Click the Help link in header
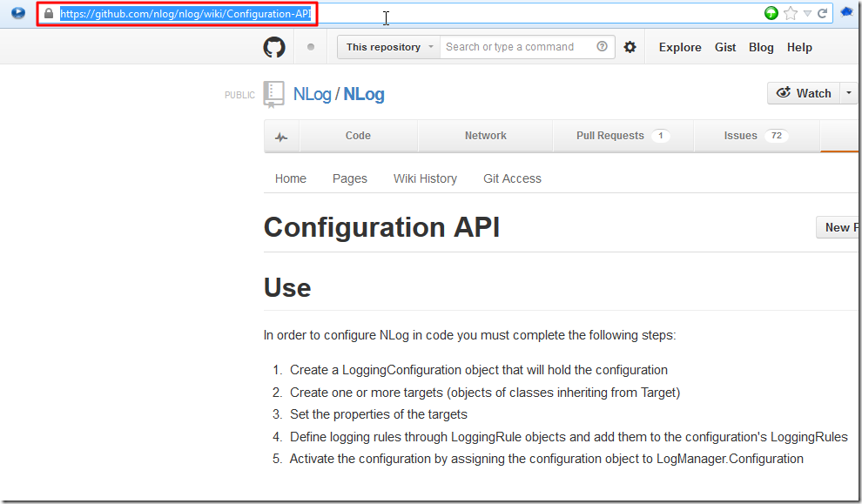Screen dimensions: 862x504 tap(799, 47)
